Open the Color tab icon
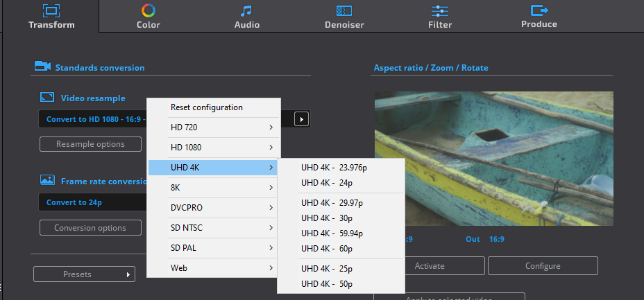 coord(149,10)
